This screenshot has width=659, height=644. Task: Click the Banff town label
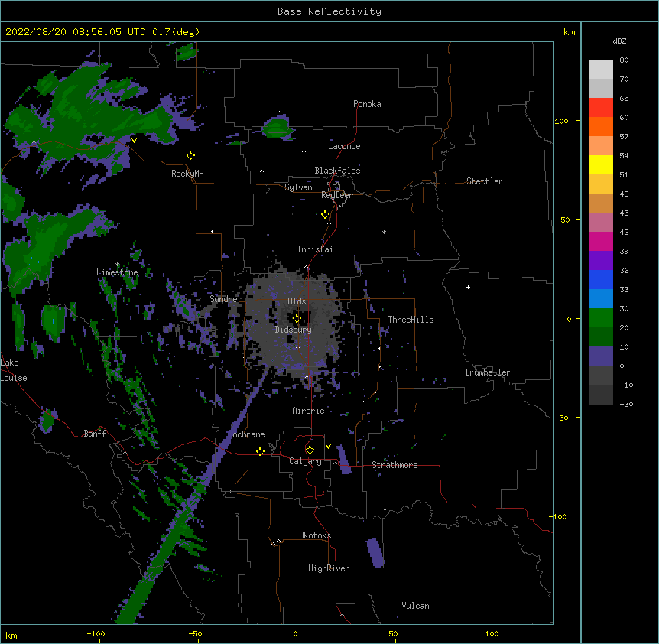(95, 434)
